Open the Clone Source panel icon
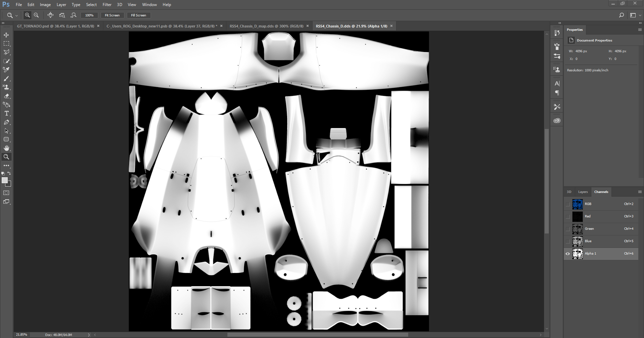The width and height of the screenshot is (644, 338). (557, 70)
